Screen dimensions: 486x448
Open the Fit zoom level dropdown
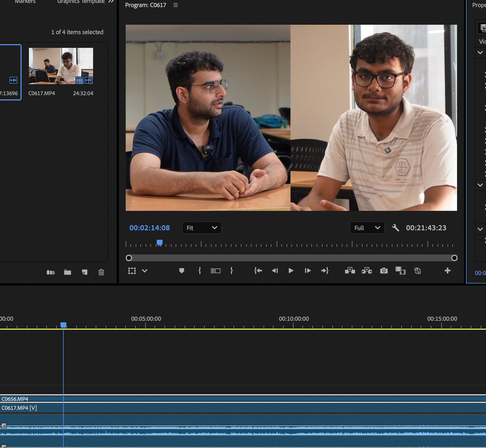tap(202, 228)
